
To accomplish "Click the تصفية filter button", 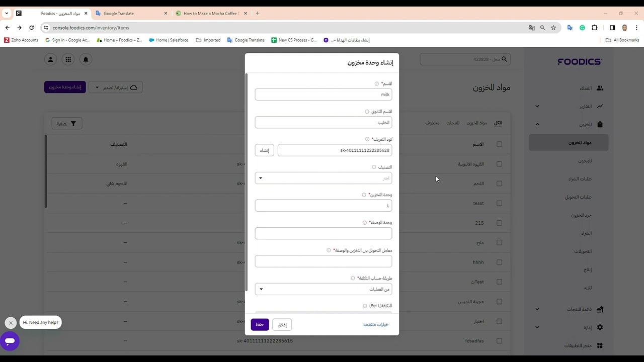I will coord(66,124).
